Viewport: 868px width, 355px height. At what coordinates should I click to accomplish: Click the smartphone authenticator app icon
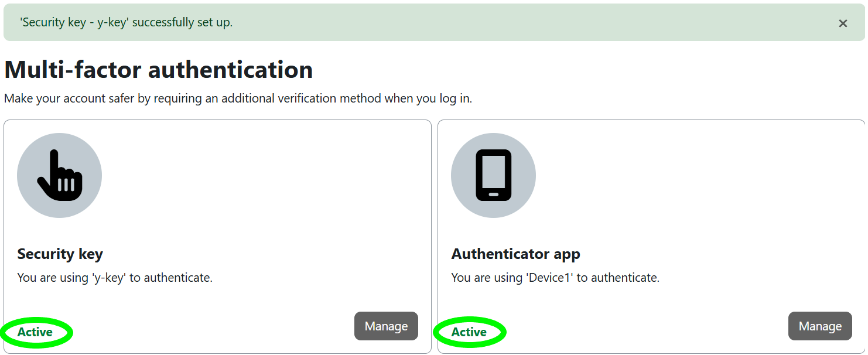[493, 176]
